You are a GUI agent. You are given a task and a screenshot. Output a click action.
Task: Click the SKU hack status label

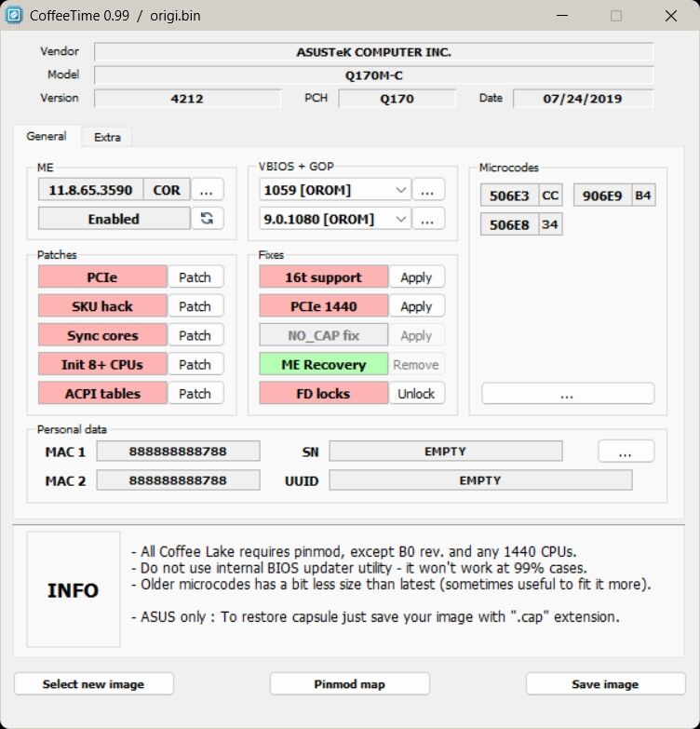tap(102, 306)
